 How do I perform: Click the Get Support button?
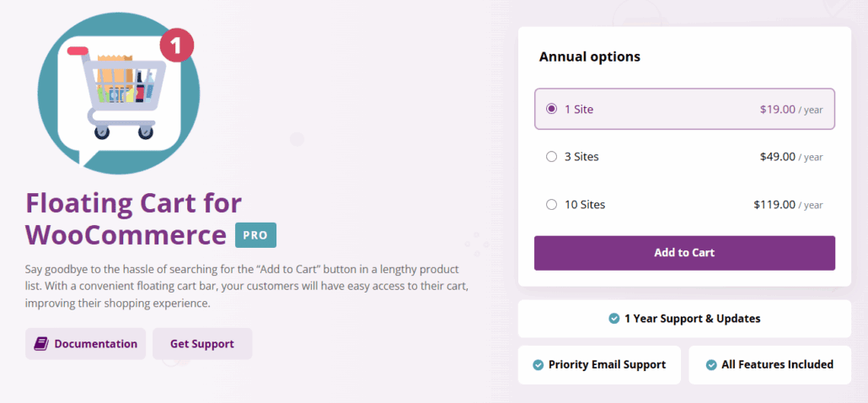pyautogui.click(x=202, y=344)
